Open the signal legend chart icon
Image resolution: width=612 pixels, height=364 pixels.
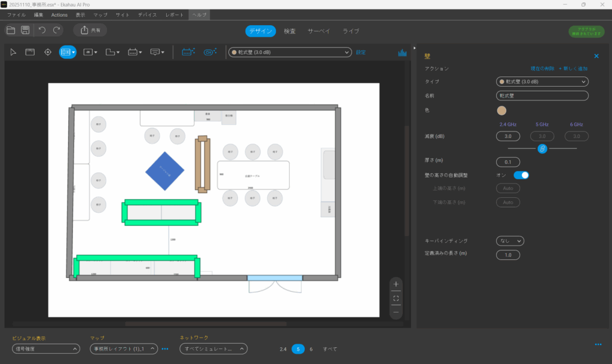402,53
